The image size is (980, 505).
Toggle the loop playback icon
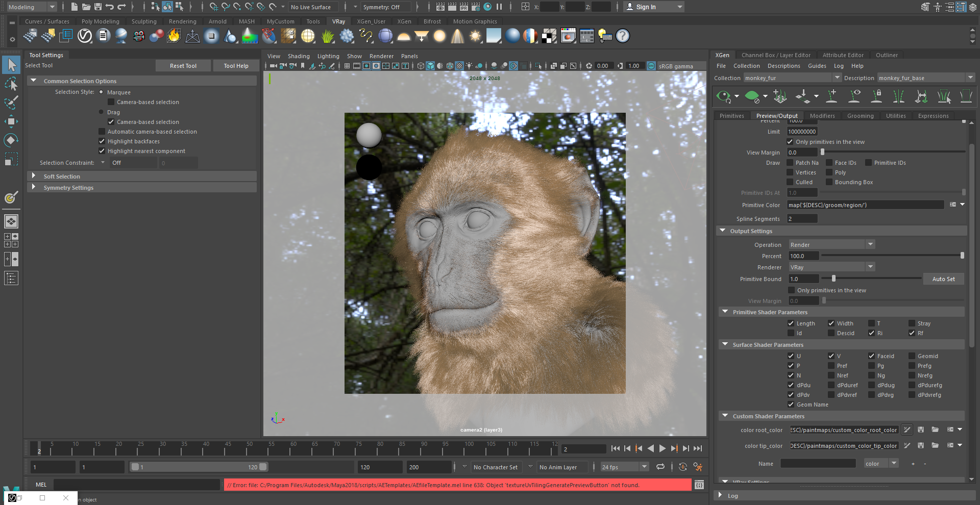click(x=660, y=467)
